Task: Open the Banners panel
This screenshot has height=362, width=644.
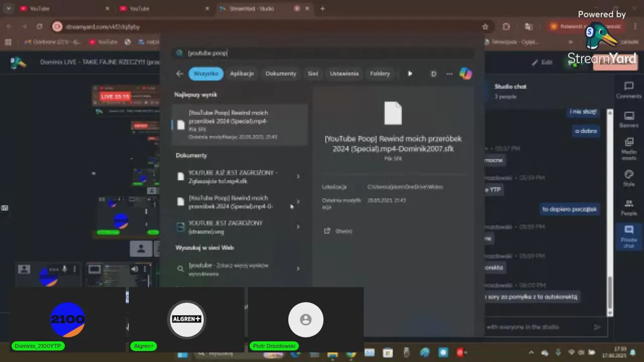Action: [x=628, y=120]
